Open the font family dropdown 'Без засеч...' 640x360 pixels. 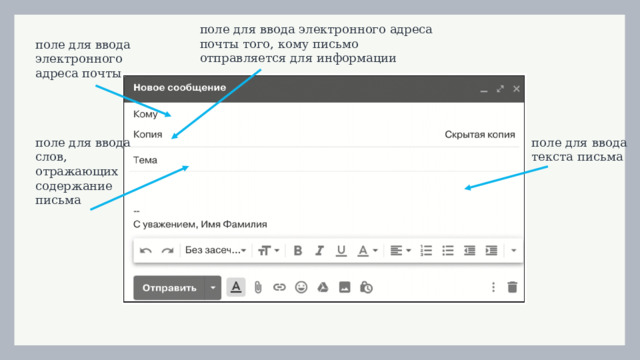click(216, 250)
